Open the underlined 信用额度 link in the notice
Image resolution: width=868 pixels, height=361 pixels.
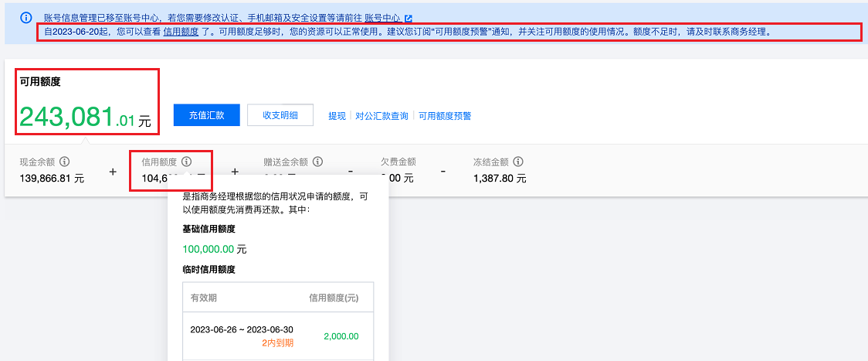(x=181, y=32)
